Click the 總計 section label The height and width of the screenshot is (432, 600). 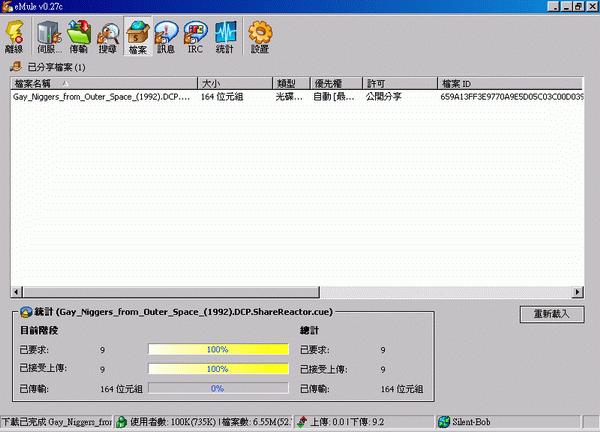point(310,330)
